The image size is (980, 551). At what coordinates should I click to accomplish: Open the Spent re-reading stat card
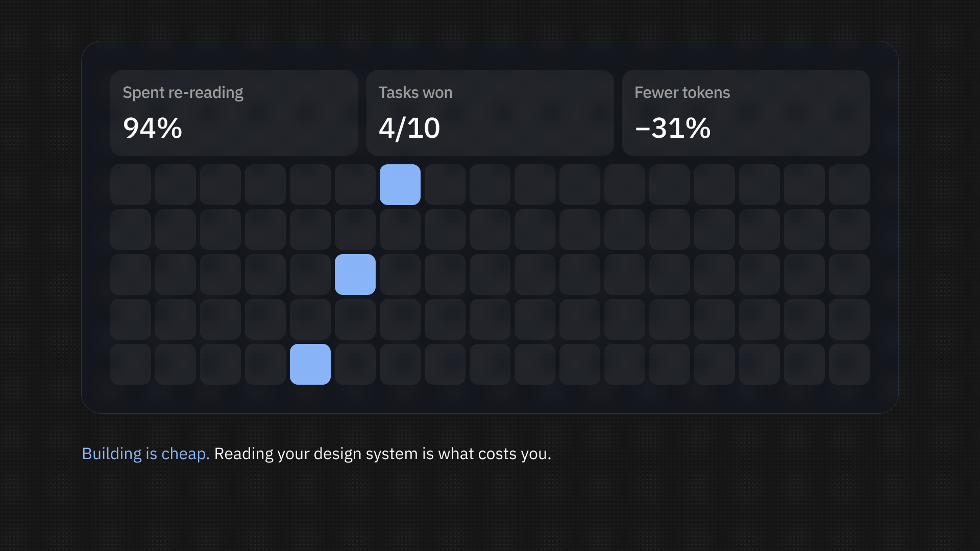tap(234, 113)
